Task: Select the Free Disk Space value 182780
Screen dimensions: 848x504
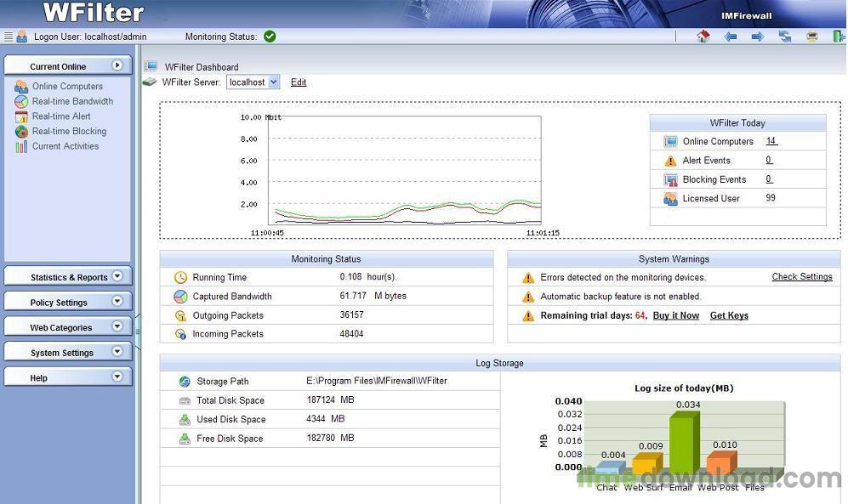Action: point(322,438)
